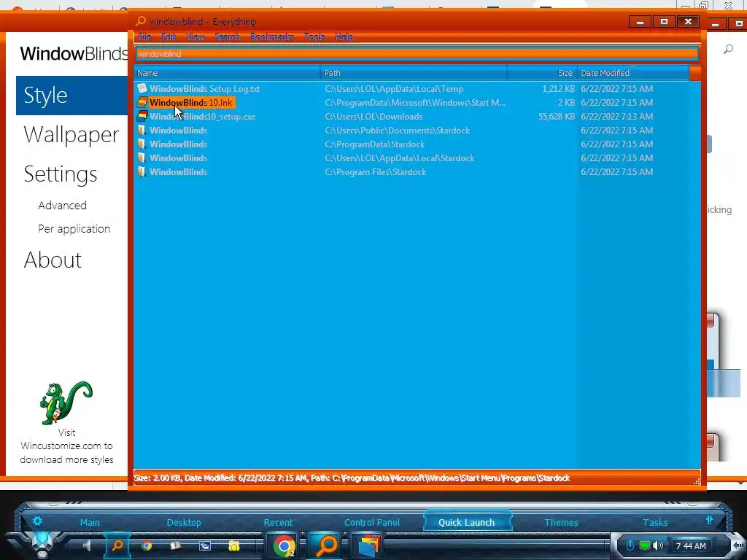The image size is (747, 560).
Task: Click the small book icon in quick launch
Action: click(x=176, y=545)
